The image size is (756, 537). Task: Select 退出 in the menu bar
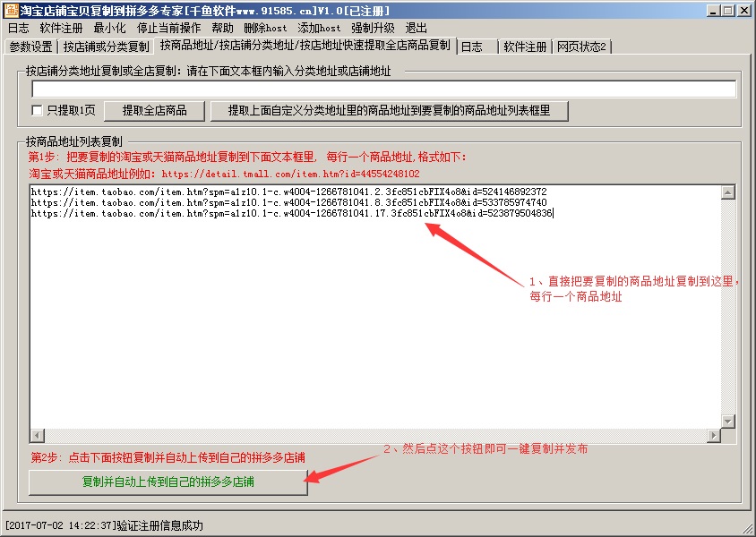click(417, 28)
